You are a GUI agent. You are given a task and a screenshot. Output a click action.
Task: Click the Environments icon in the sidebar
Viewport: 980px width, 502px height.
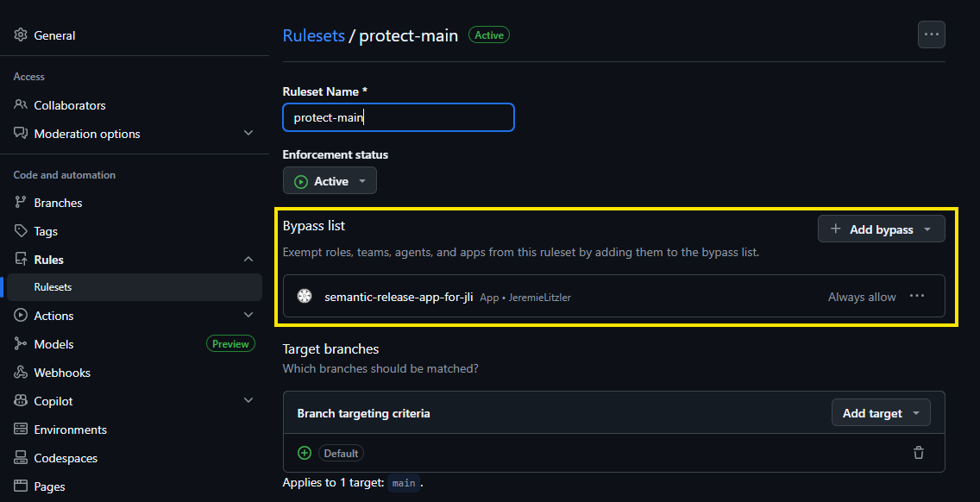19,429
